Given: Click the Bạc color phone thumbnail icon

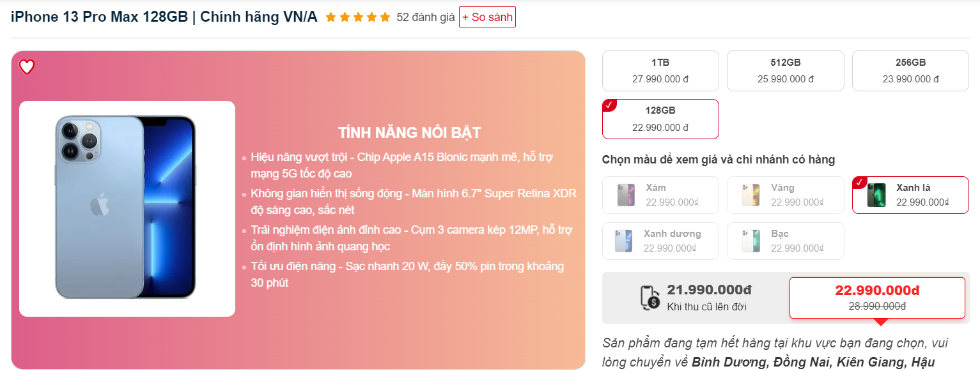Looking at the screenshot, I should (751, 241).
